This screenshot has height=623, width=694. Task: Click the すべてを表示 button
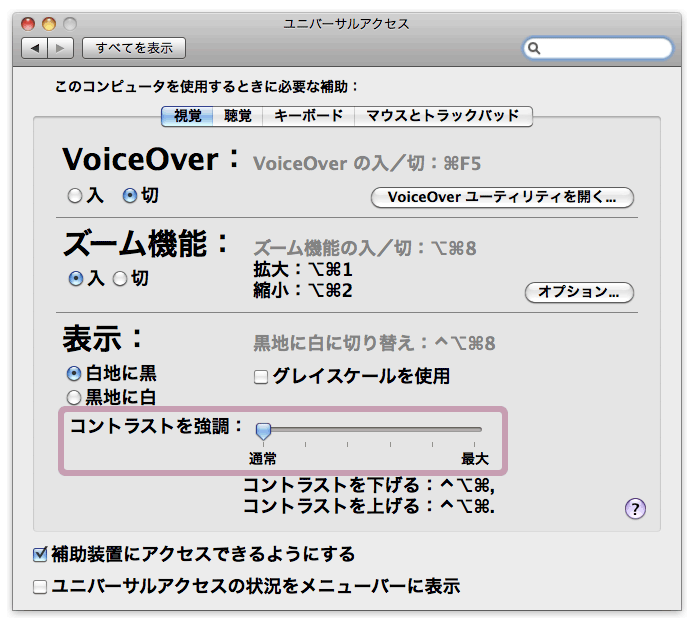tap(134, 48)
